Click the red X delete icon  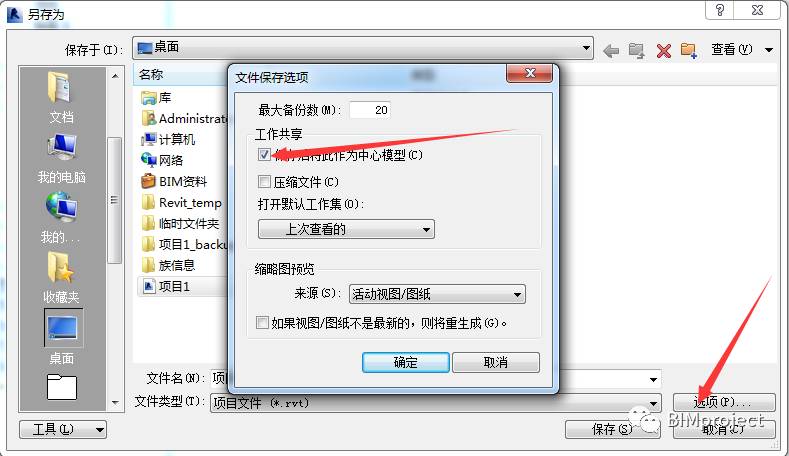[x=664, y=50]
